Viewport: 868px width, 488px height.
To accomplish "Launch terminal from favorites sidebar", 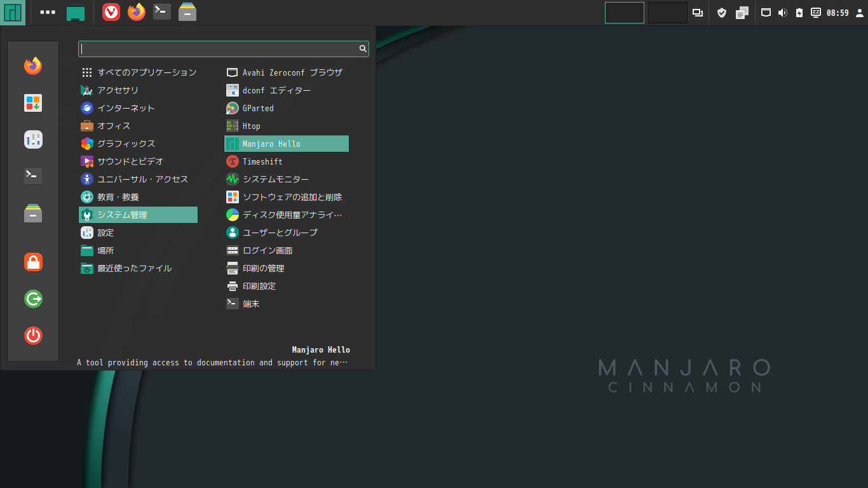I will coord(33,176).
